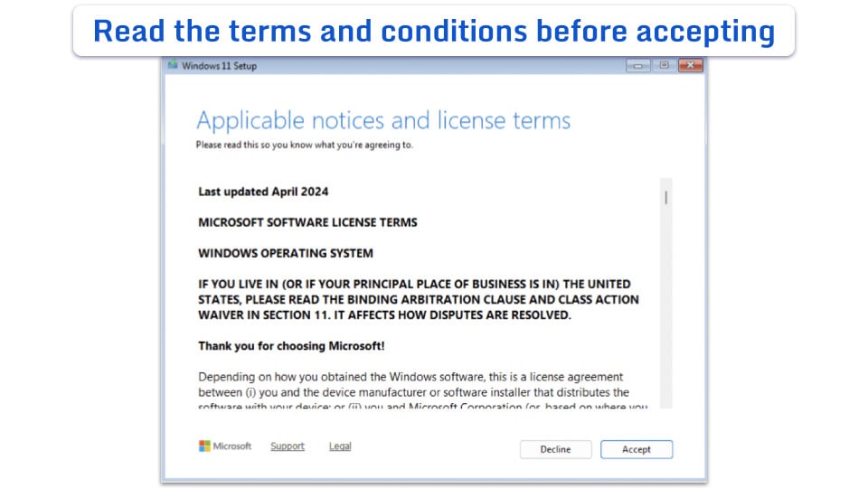Screen dimensions: 868x488
Task: Click the 'Depending on how you obtained' paragraph
Action: (x=423, y=391)
